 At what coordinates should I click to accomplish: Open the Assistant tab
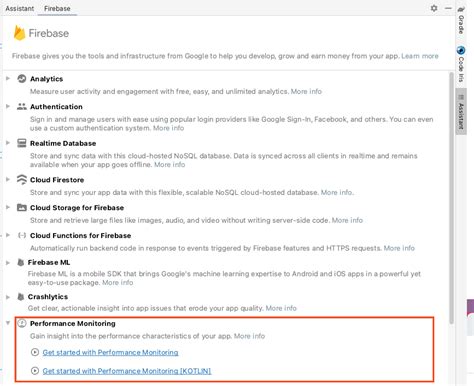click(20, 8)
